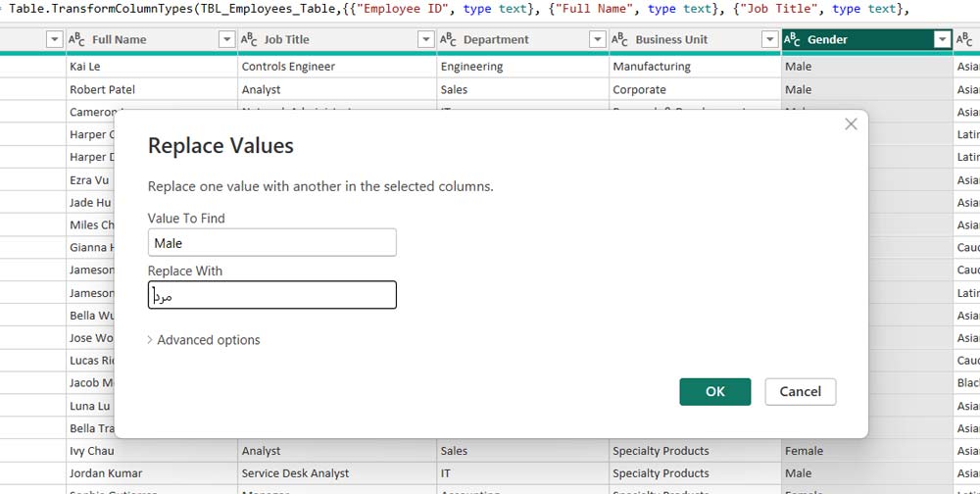The height and width of the screenshot is (494, 980).
Task: Select the 'Female' cell in Ivy Chau's row
Action: point(867,451)
